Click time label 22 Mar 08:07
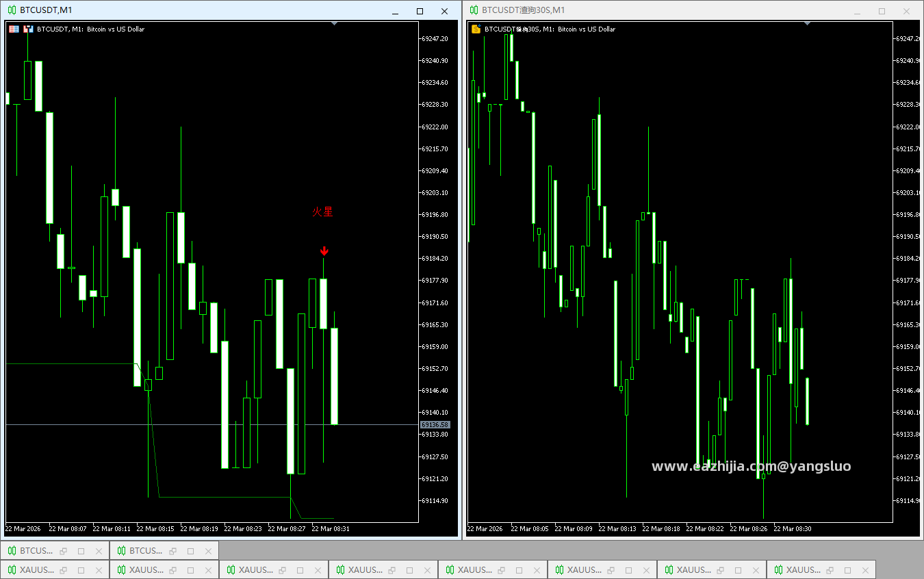Screen dimensions: 924x579 coord(67,528)
